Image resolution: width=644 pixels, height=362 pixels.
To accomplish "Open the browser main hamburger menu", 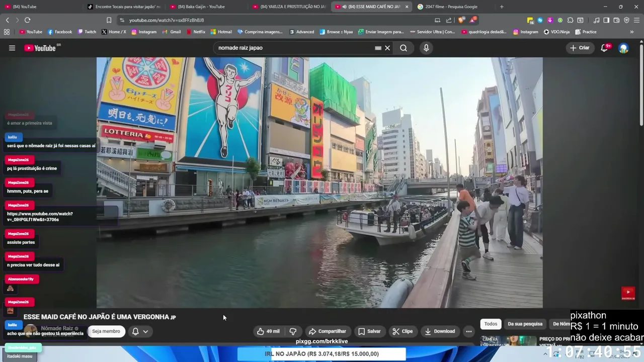I will tap(636, 20).
